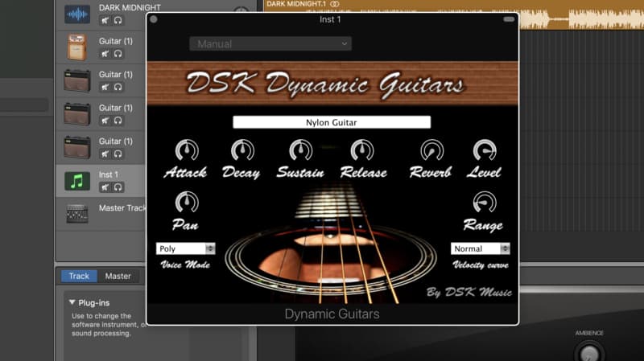
Task: Solo the fourth Guitar (1) track
Action: [118, 154]
